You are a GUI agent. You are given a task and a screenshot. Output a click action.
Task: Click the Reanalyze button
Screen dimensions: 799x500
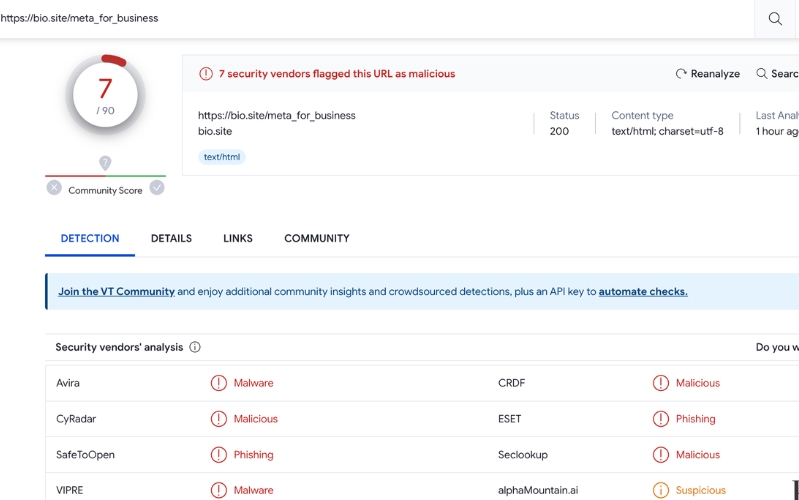click(x=708, y=74)
